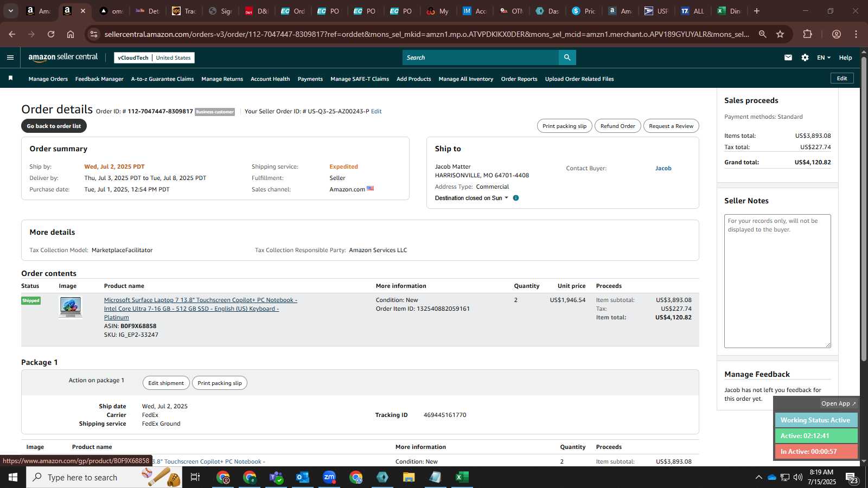Click the Open App button in status widget
The height and width of the screenshot is (488, 868).
838,403
